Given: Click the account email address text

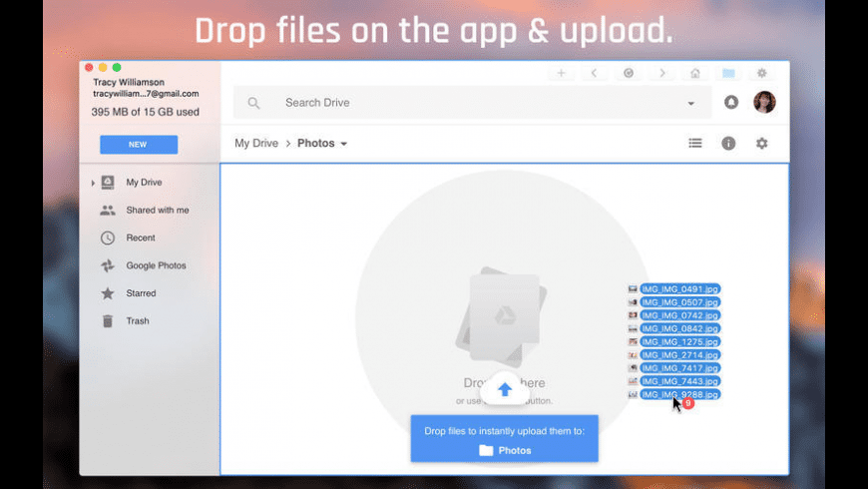Looking at the screenshot, I should pos(146,94).
